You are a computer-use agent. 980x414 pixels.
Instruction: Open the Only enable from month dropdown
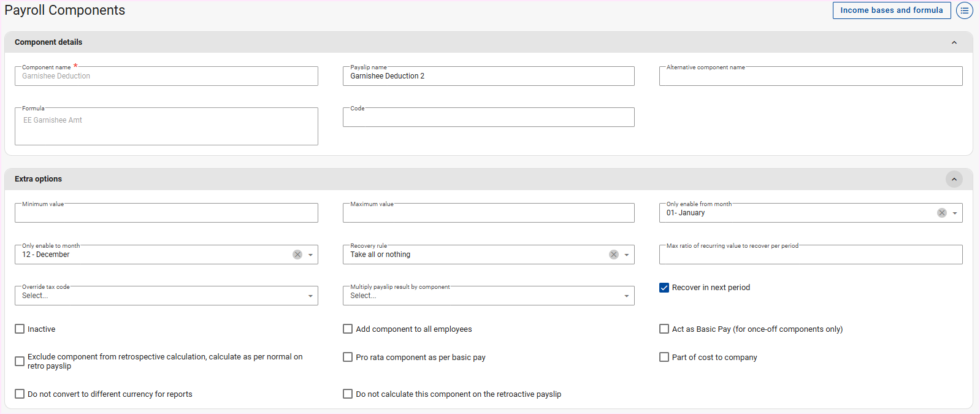tap(955, 213)
